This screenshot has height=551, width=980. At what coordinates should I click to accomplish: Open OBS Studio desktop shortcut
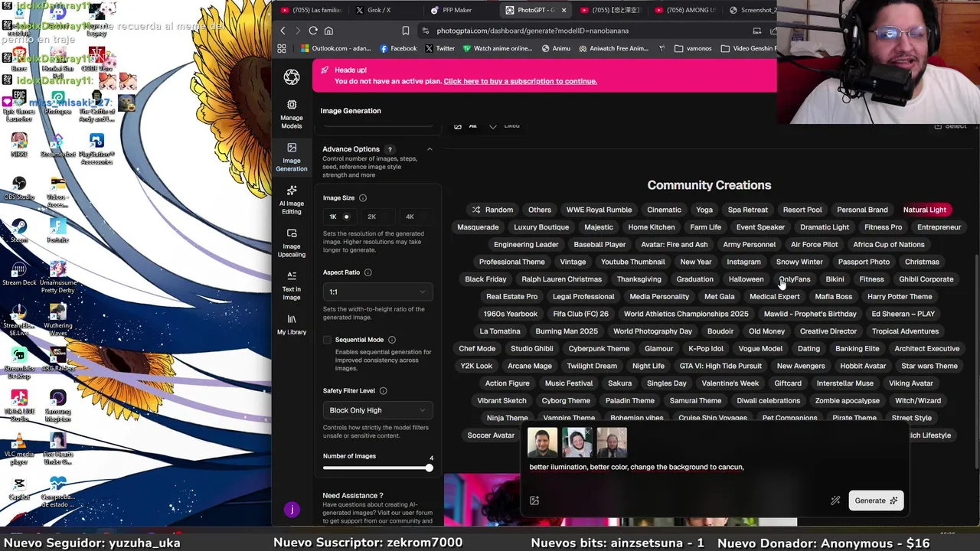pyautogui.click(x=19, y=187)
